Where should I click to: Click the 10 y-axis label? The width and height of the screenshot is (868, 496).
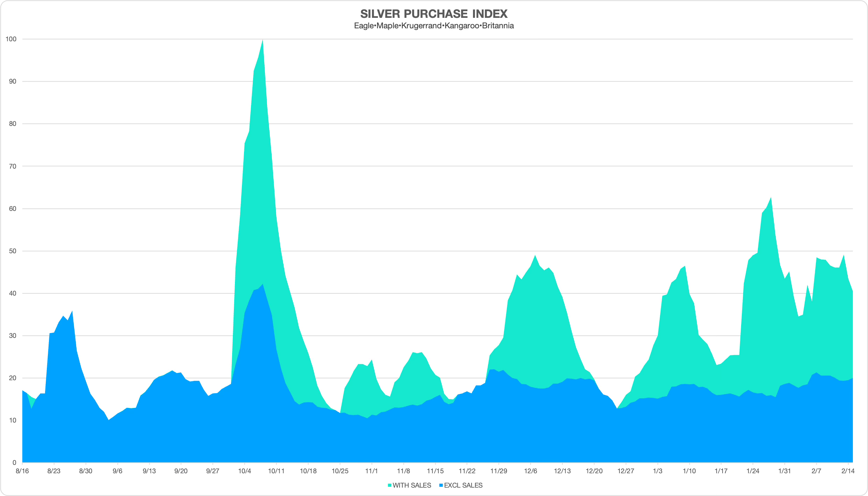[x=13, y=420]
